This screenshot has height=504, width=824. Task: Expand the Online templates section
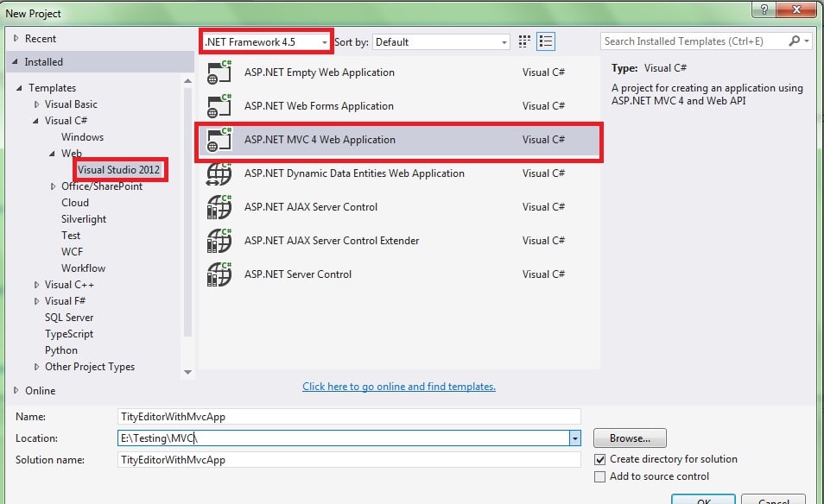pyautogui.click(x=16, y=390)
